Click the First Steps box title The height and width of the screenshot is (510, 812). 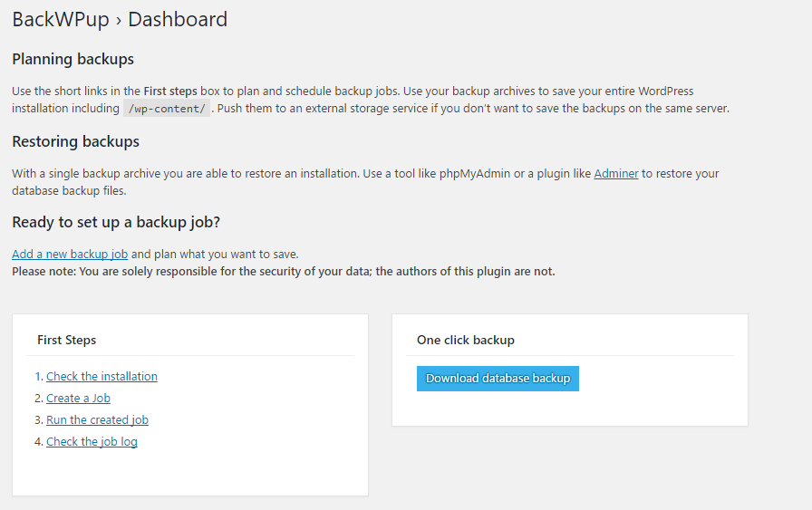pyautogui.click(x=66, y=341)
